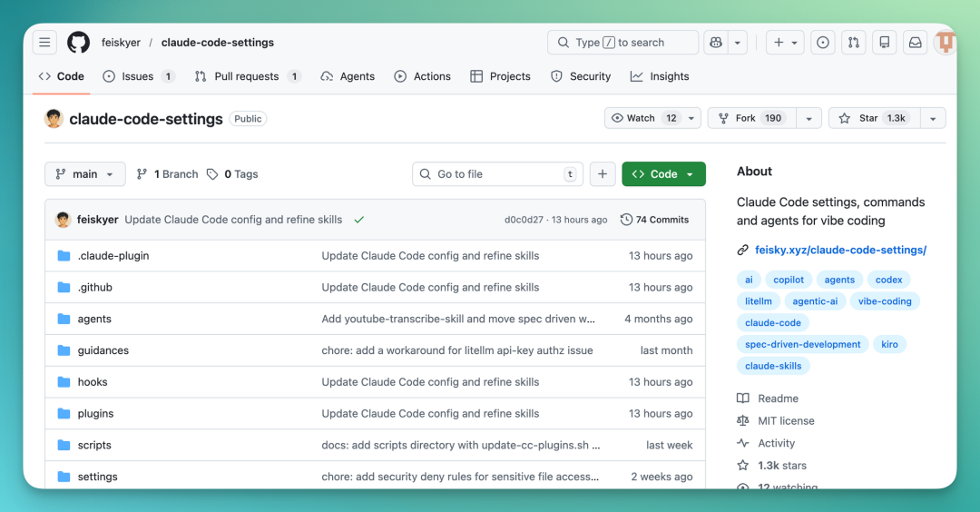Click the kiro topic tag
The image size is (980, 512).
(x=889, y=344)
